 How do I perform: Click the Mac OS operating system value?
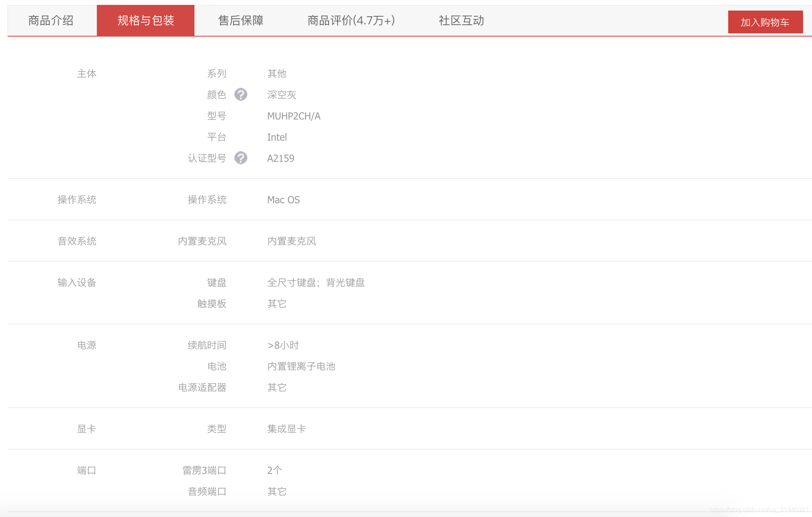(x=283, y=200)
